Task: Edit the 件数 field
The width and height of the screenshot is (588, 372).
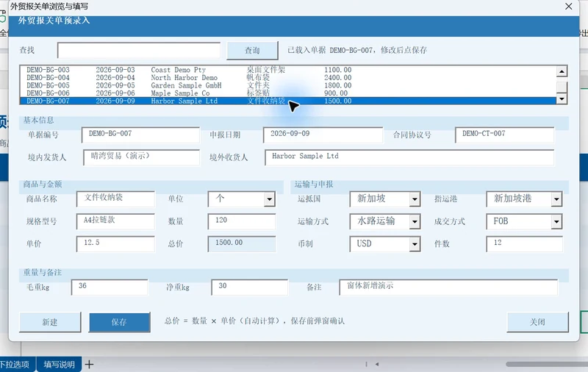Action: [x=524, y=244]
